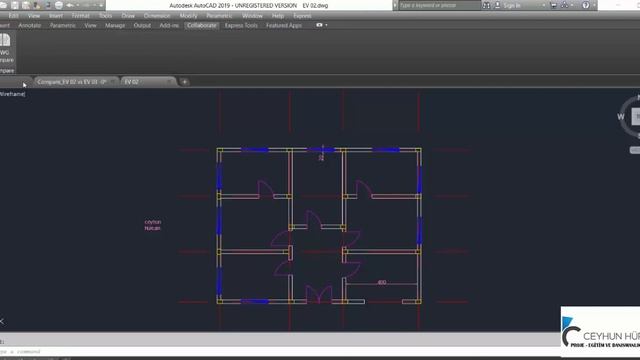Select the '400' dimension in drawing
Viewport: 640px width, 360px height.
382,282
